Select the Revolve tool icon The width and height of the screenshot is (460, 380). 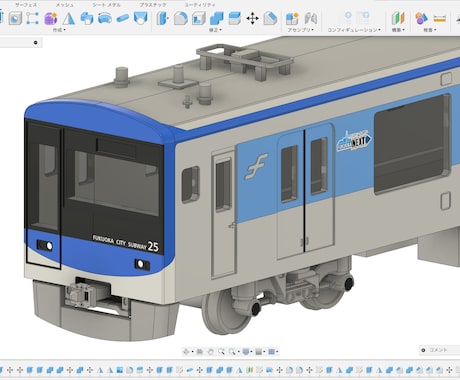coord(105,18)
